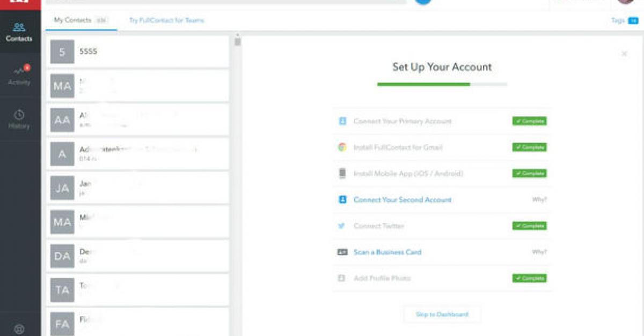Click Complete badge for Mobile App
Viewport: 644px width, 336px height.
529,174
